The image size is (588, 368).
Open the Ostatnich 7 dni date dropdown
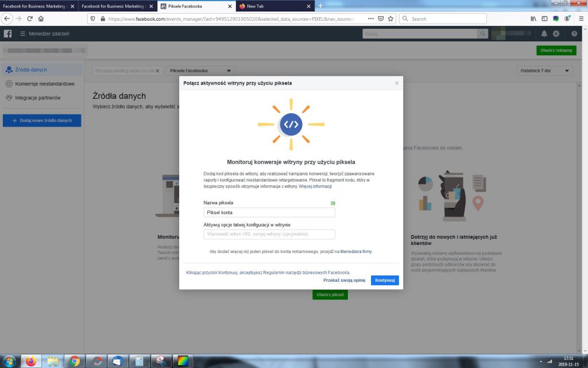coord(544,71)
